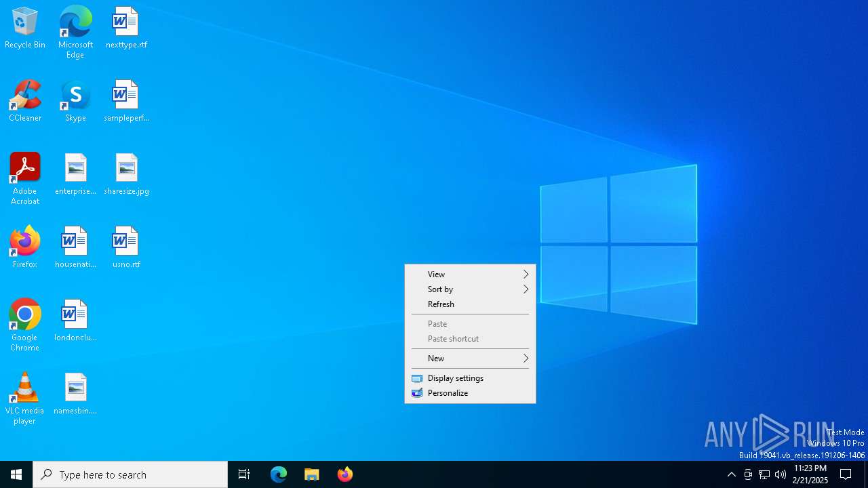
Task: Click the greyed-out Paste entry
Action: pyautogui.click(x=470, y=324)
